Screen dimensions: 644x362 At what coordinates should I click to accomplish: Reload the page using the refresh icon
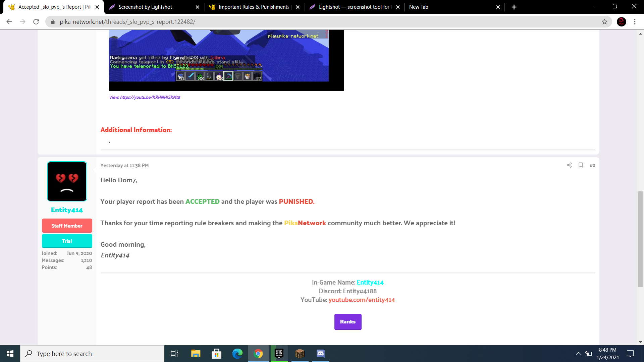pos(36,22)
